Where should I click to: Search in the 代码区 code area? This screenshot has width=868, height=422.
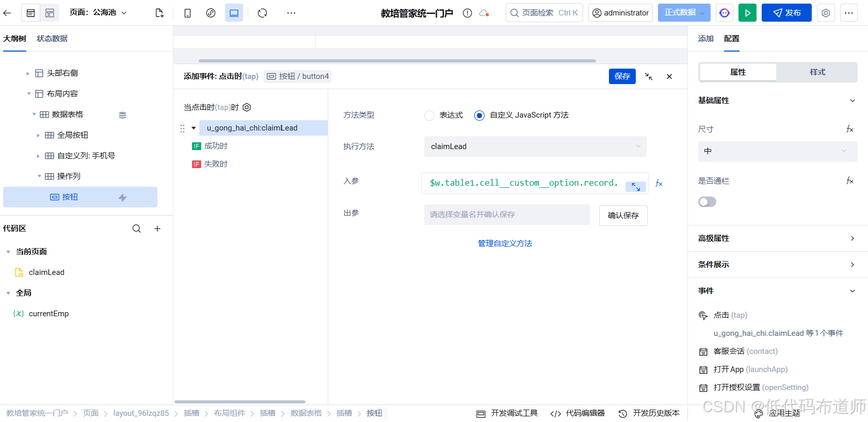click(x=137, y=229)
